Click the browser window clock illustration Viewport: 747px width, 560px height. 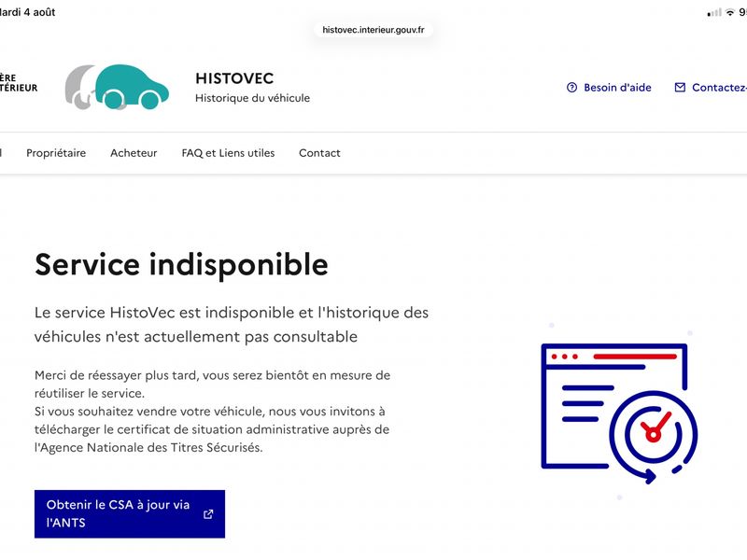[619, 413]
